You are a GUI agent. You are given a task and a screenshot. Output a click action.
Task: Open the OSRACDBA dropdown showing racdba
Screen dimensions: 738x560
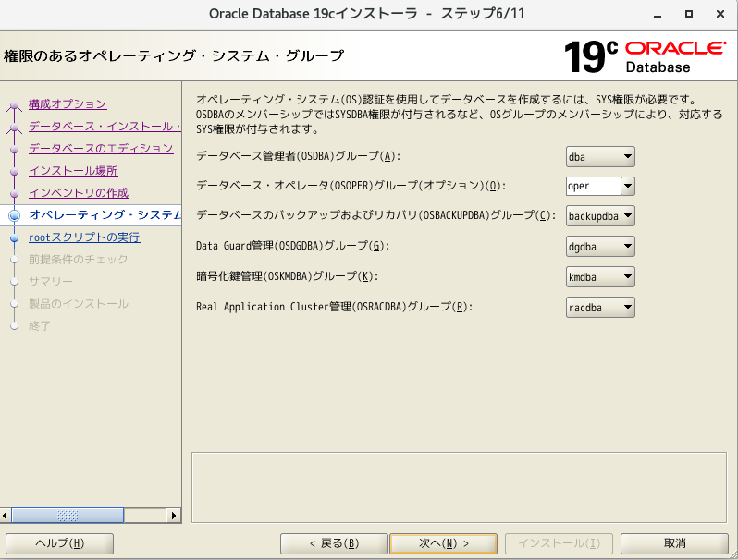coord(600,308)
